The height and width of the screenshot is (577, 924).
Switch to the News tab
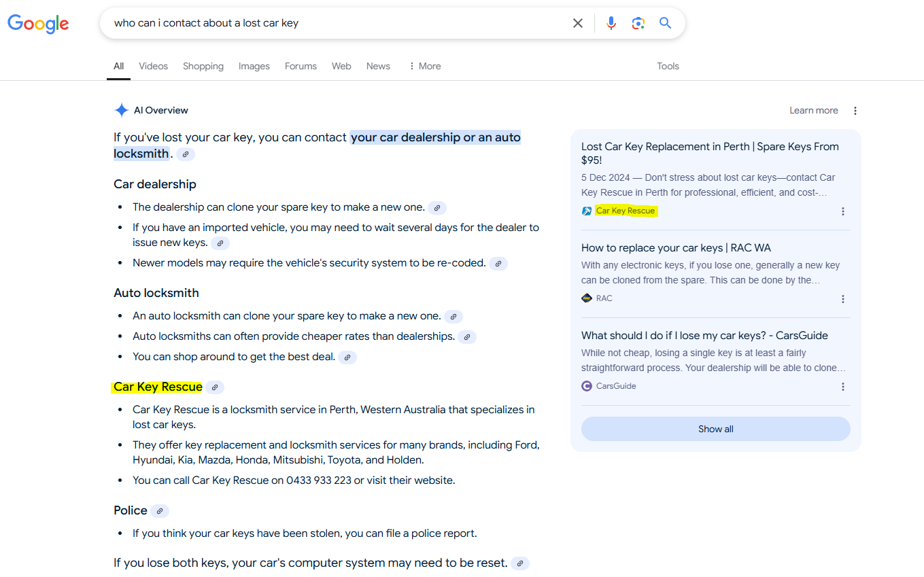(x=378, y=66)
